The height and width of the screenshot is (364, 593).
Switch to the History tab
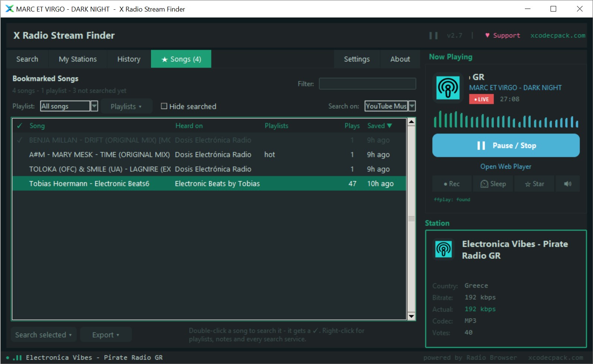129,59
